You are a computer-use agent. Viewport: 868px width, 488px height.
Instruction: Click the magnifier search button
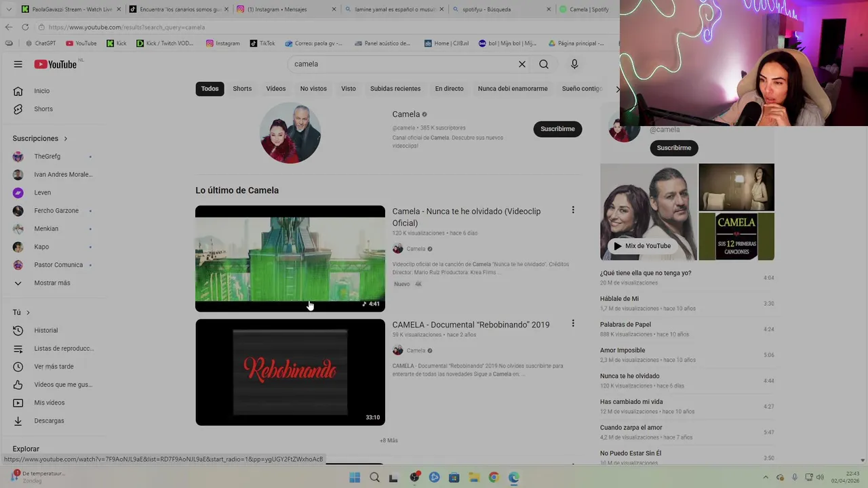pos(544,64)
